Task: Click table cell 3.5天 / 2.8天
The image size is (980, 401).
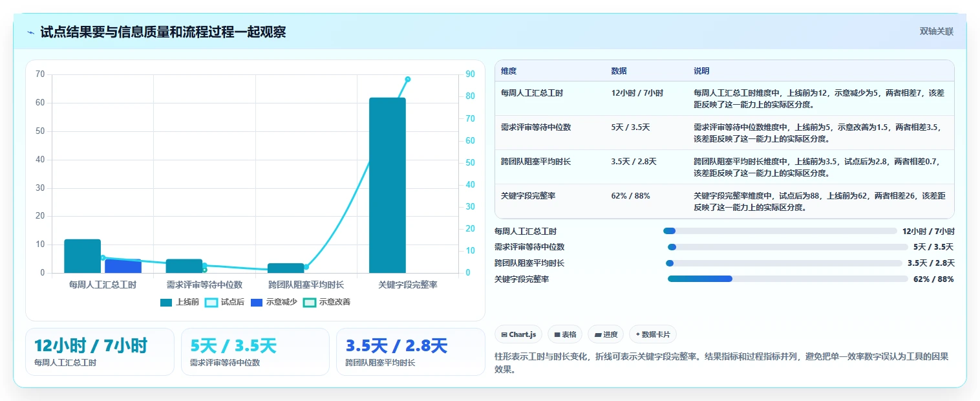Action: click(634, 162)
